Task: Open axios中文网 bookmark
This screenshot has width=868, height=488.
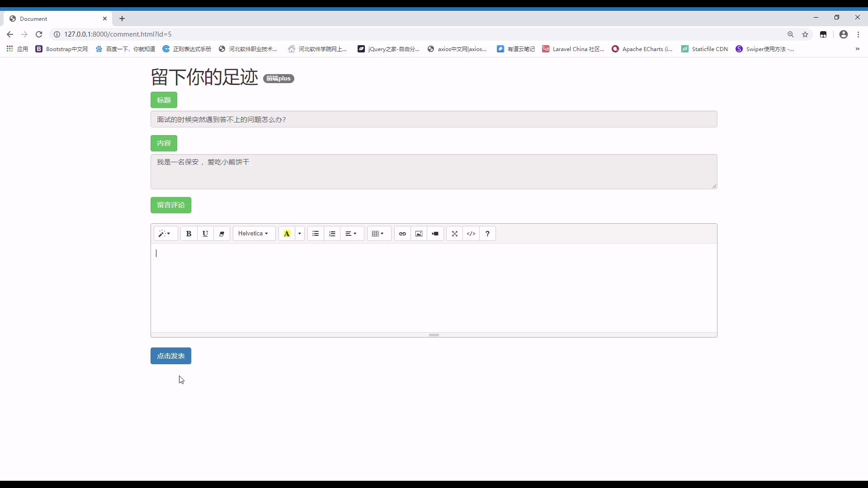Action: [458, 49]
